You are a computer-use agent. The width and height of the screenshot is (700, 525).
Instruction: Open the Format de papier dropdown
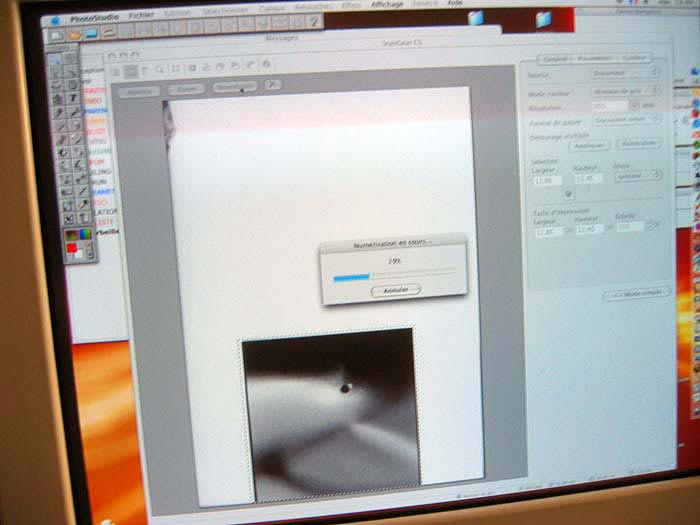click(626, 119)
